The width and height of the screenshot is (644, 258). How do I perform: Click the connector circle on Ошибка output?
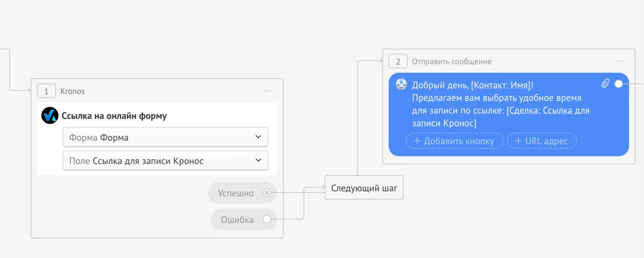267,219
